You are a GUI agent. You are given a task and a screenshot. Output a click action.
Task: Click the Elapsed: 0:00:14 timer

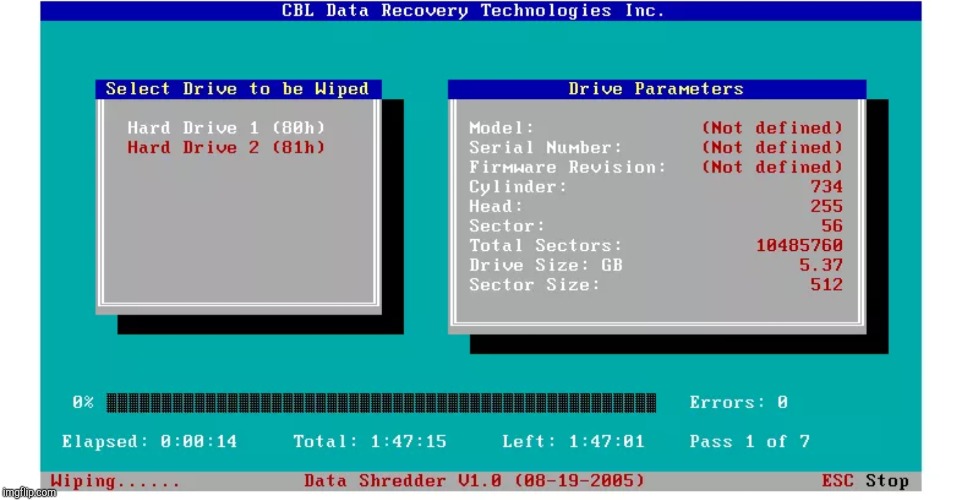pos(149,442)
